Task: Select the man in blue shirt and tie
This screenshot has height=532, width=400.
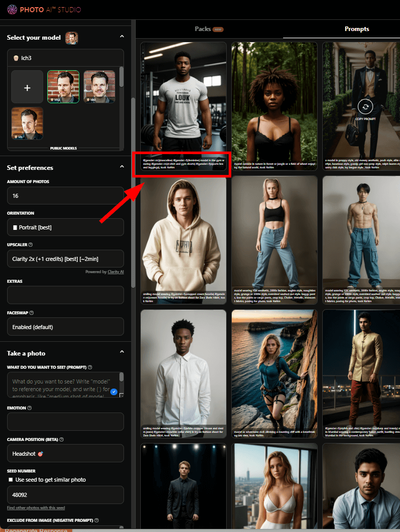Action: [x=361, y=486]
